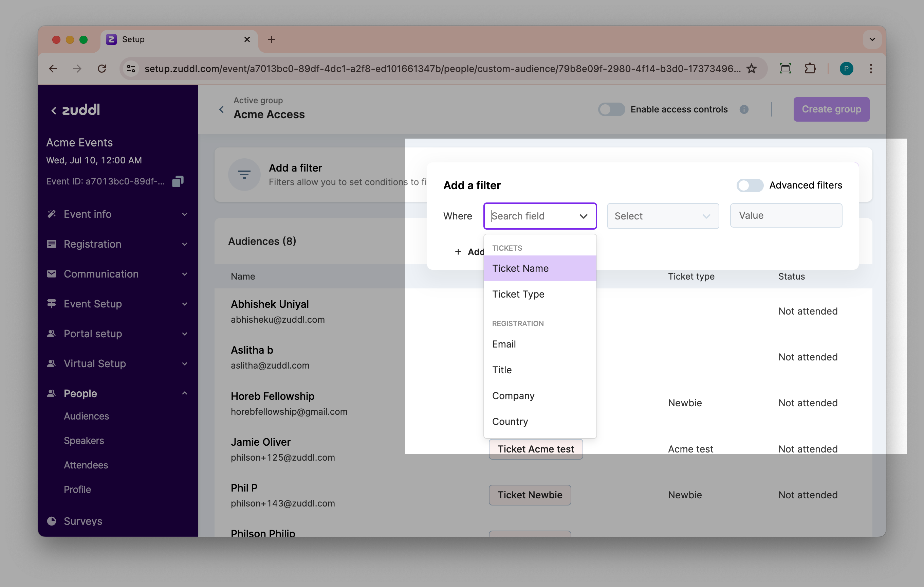The image size is (924, 587).
Task: Open Audiences link in sidebar
Action: (x=86, y=416)
